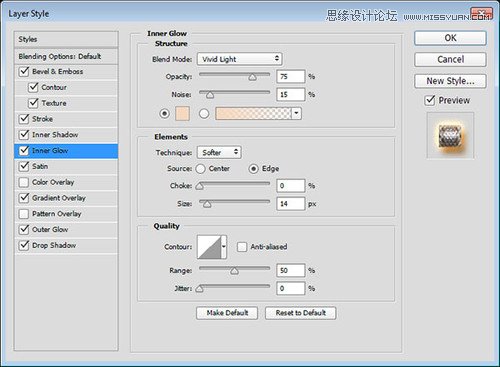
Task: Open Bevel & Emboss settings
Action: click(x=58, y=71)
